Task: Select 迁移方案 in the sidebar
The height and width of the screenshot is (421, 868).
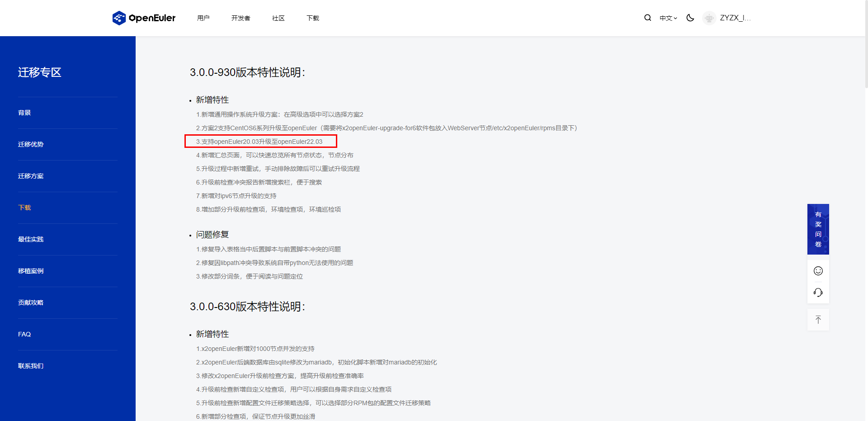Action: pyautogui.click(x=31, y=176)
